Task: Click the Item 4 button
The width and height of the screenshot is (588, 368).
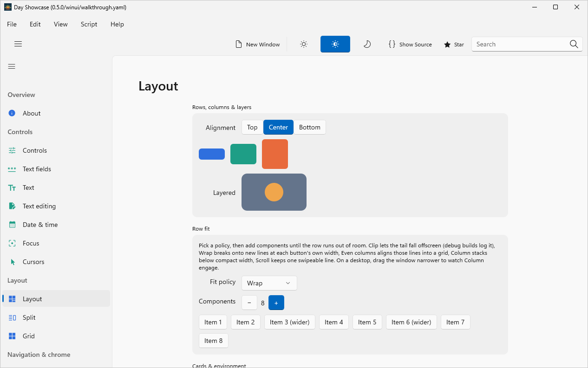Action: (x=334, y=322)
